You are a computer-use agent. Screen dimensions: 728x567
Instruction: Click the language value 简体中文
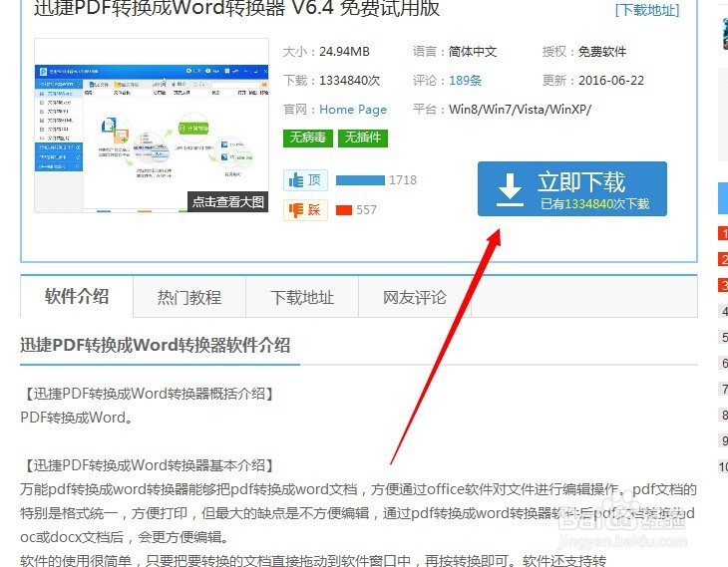[473, 52]
